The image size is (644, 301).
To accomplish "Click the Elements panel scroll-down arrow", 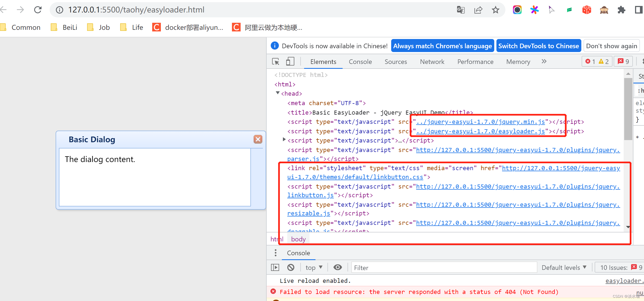I will [x=628, y=227].
